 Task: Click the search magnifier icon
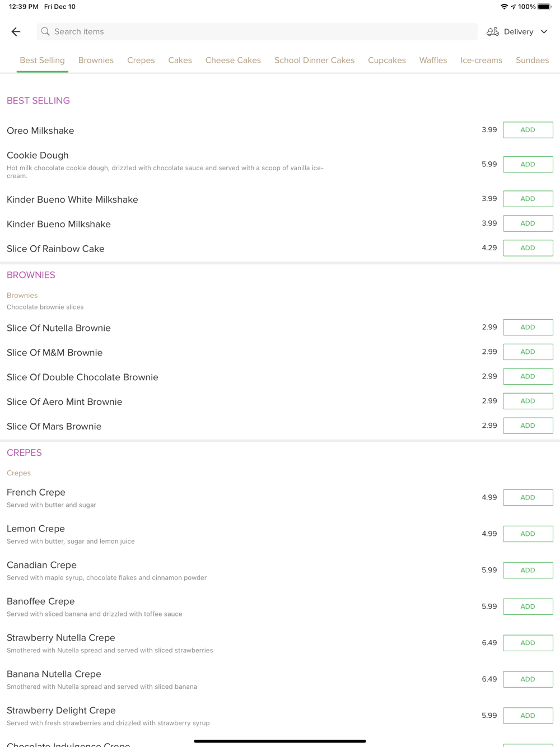click(45, 32)
